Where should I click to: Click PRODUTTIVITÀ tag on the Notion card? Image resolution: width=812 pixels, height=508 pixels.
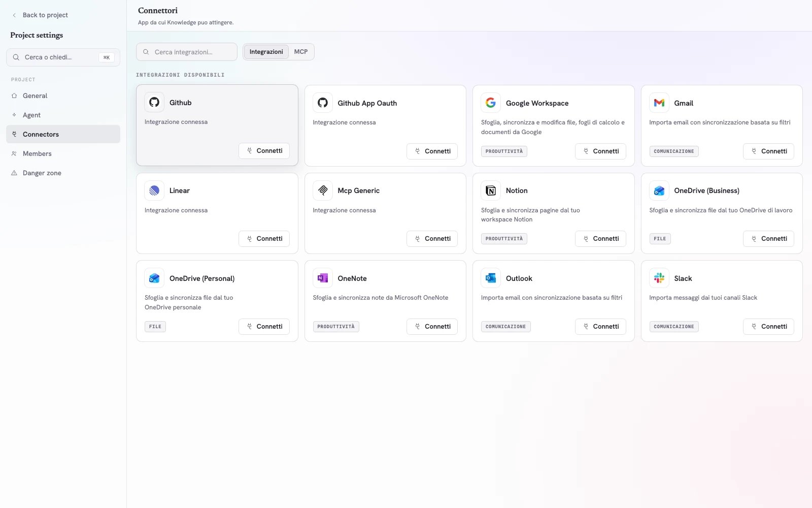pyautogui.click(x=504, y=239)
